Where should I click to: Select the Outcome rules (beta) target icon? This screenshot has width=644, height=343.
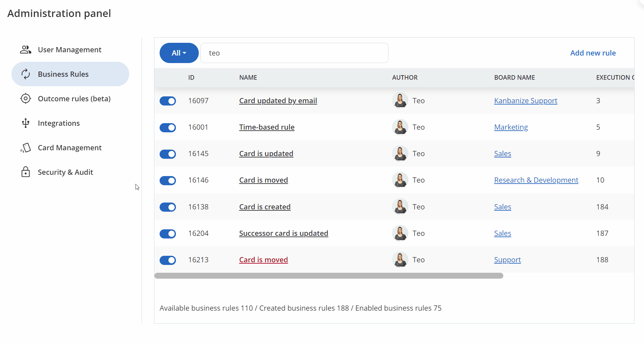point(25,98)
